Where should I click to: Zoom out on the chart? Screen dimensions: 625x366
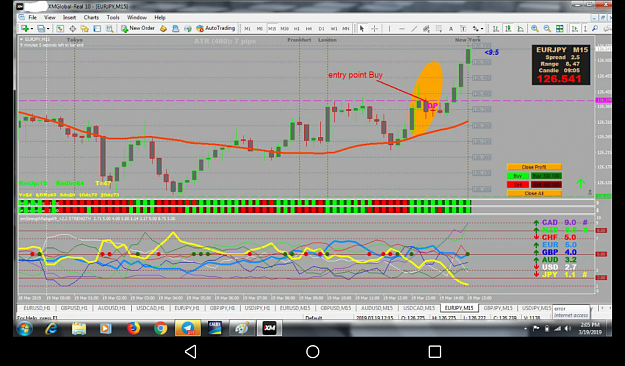(547, 28)
